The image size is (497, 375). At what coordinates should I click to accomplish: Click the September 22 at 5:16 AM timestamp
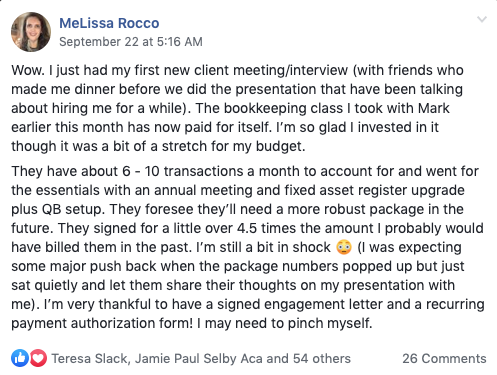[131, 42]
